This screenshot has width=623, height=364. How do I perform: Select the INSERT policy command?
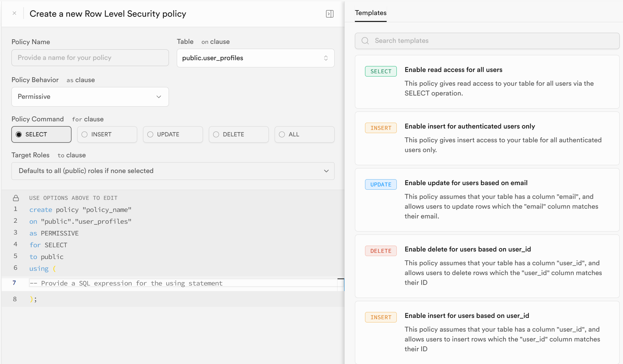tap(107, 134)
